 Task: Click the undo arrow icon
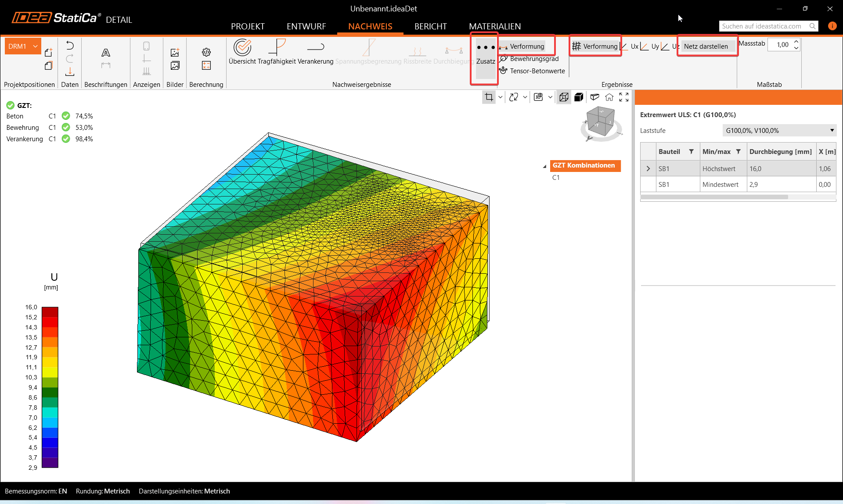point(70,46)
